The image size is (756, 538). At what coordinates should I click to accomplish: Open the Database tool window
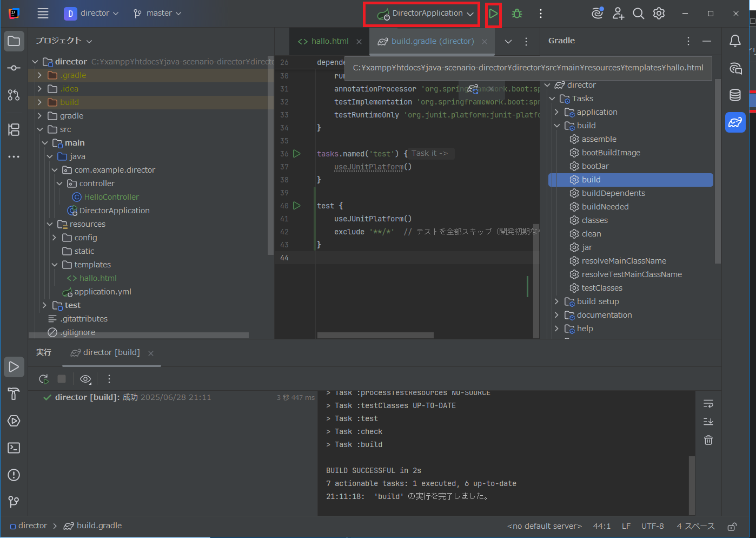point(734,95)
